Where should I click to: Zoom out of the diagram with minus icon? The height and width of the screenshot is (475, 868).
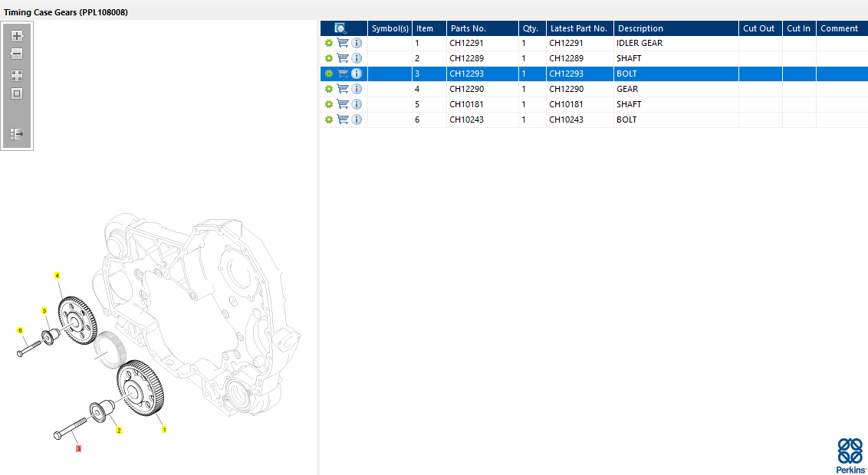click(x=17, y=54)
